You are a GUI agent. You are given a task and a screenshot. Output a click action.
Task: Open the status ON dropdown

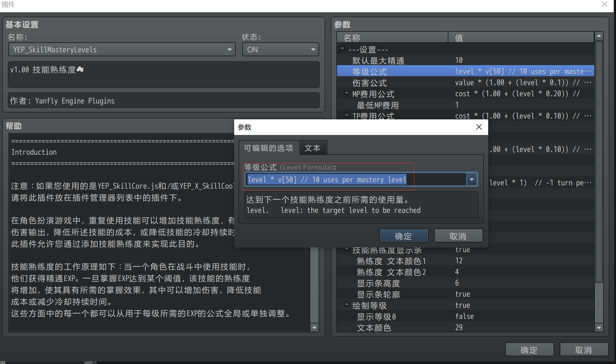click(x=280, y=50)
